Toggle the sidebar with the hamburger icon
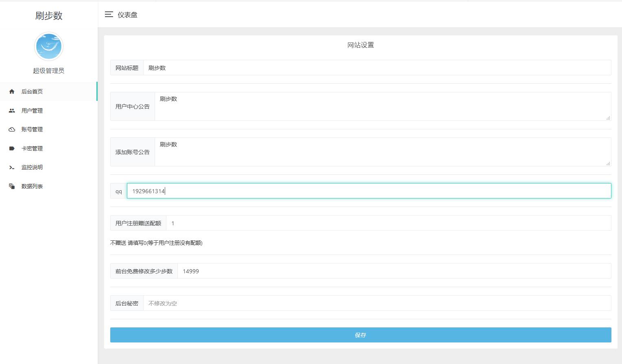The image size is (622, 364). [x=109, y=15]
